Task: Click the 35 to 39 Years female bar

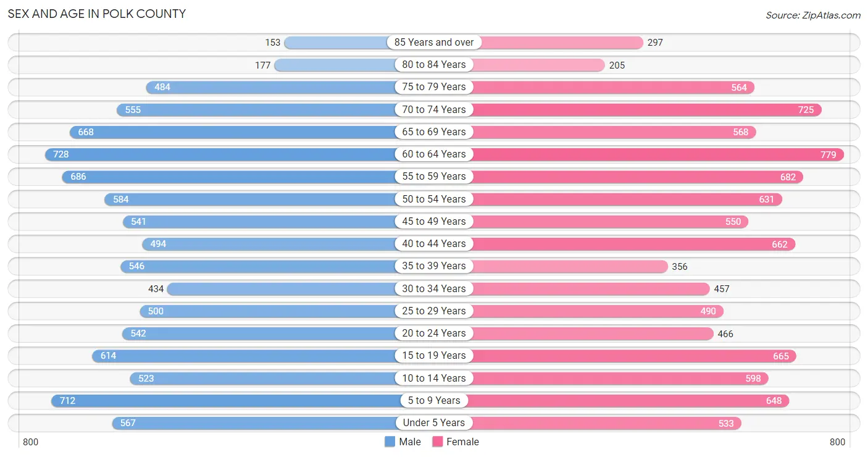Action: [x=551, y=266]
